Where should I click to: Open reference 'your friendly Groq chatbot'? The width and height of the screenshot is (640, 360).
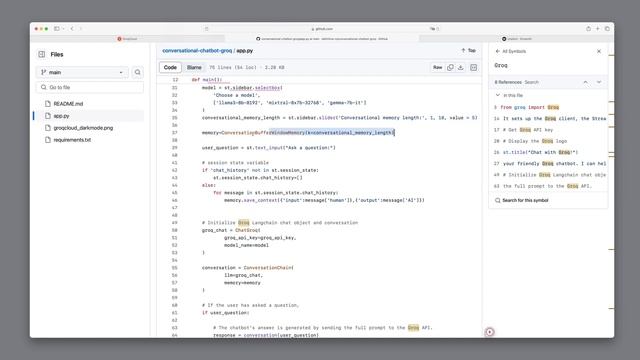pos(549,163)
